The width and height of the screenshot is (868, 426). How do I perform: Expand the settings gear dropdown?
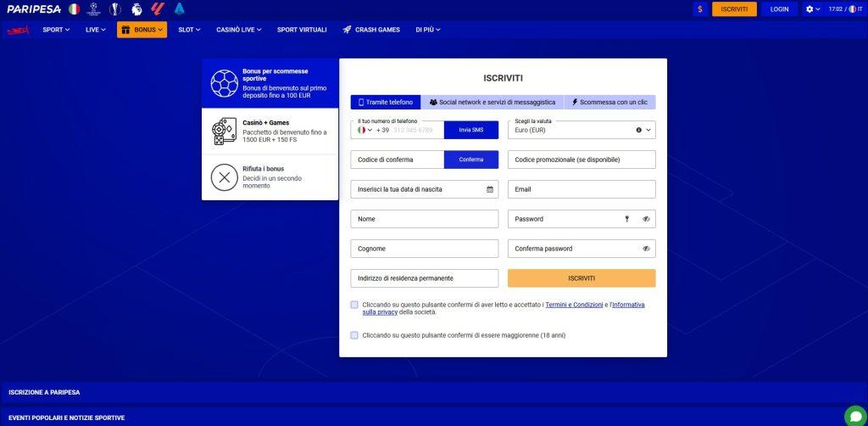(812, 9)
